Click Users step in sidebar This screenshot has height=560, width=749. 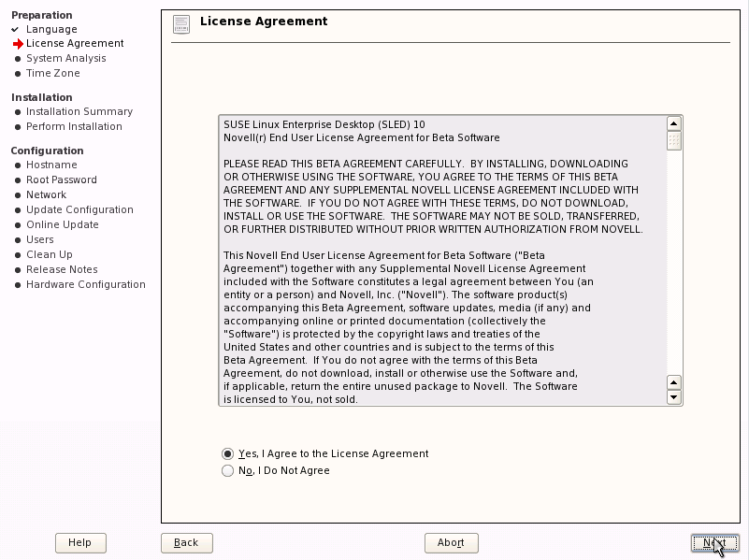coord(40,239)
